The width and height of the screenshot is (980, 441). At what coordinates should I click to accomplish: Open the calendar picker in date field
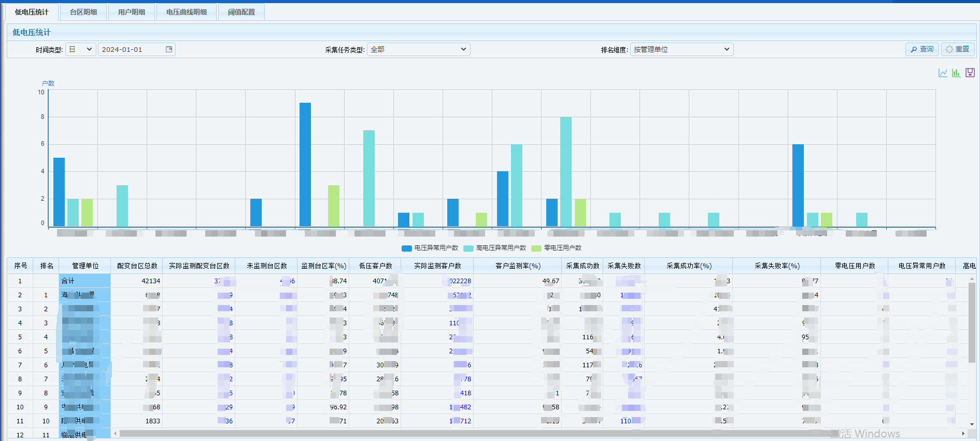(x=169, y=49)
